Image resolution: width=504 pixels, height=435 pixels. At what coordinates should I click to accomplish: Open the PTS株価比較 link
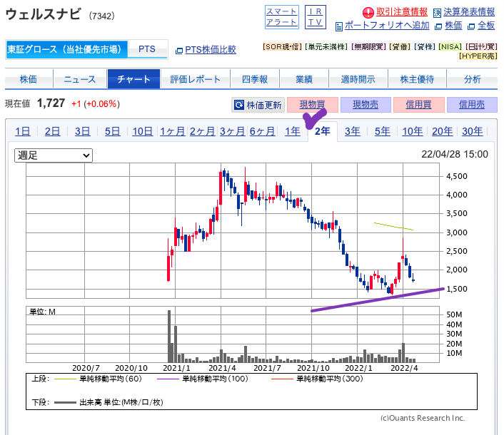point(211,50)
